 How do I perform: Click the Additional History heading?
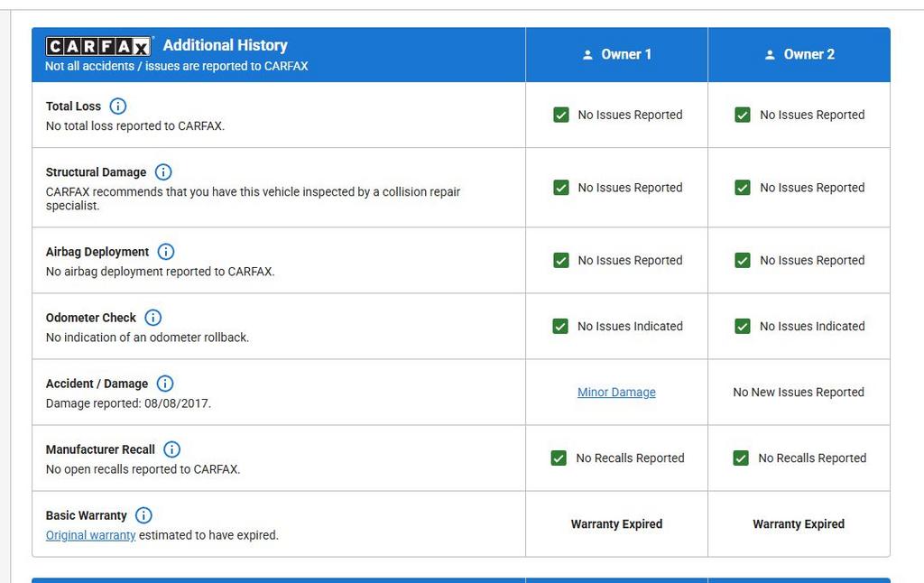click(x=225, y=45)
